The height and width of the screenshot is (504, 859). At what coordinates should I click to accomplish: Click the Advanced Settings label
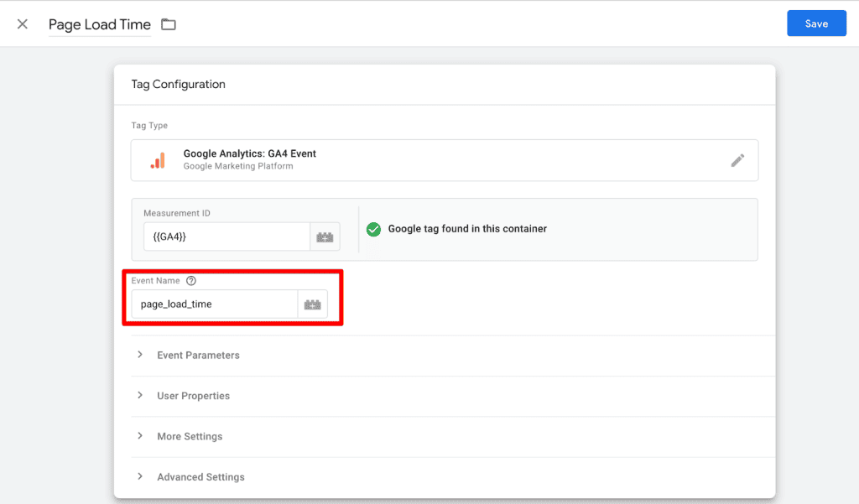(x=200, y=477)
